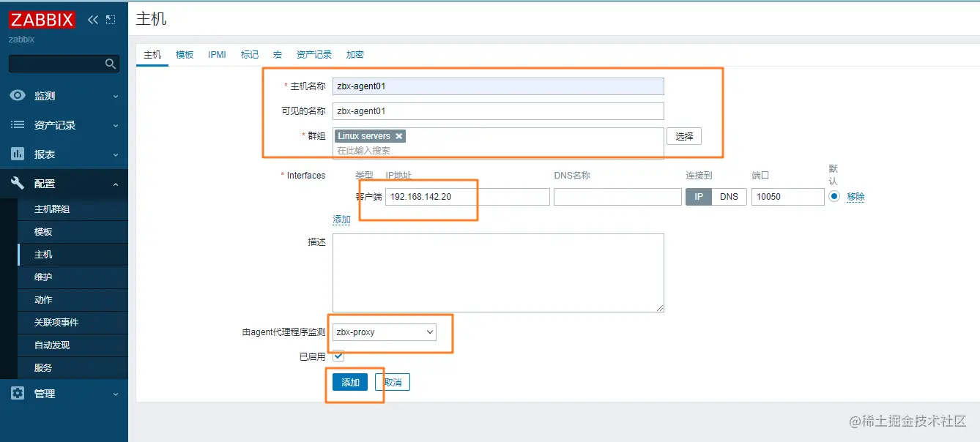Expand the 报表 menu section

click(x=64, y=154)
